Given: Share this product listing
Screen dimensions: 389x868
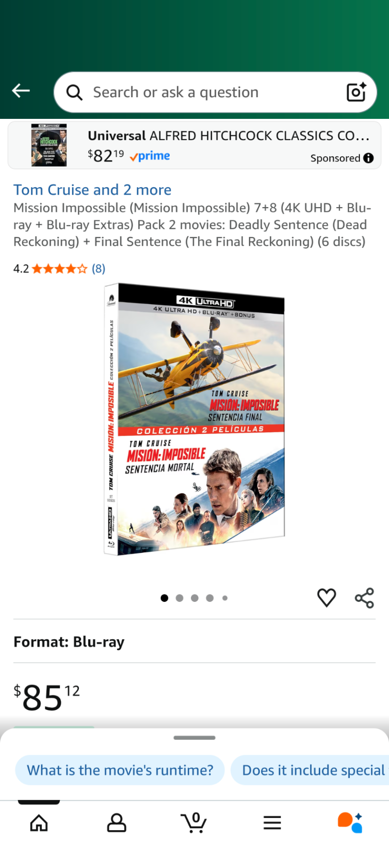Looking at the screenshot, I should 364,598.
